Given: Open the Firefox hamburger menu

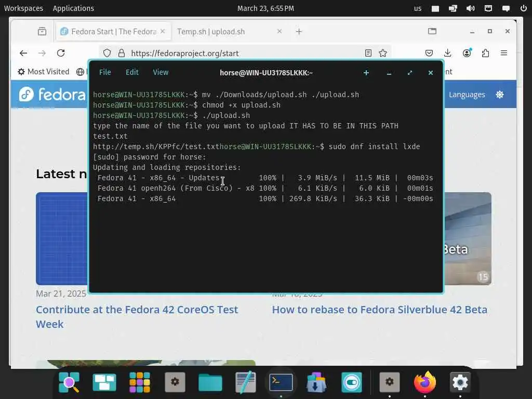Looking at the screenshot, I should pyautogui.click(x=504, y=54).
